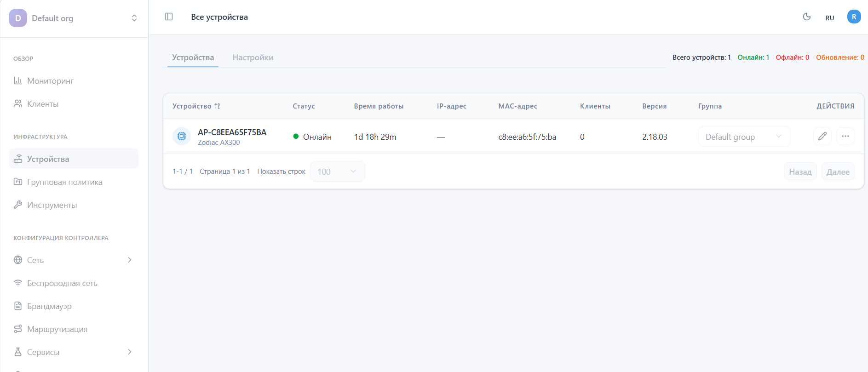Open Групповая политика page
This screenshot has height=372, width=868.
click(64, 182)
